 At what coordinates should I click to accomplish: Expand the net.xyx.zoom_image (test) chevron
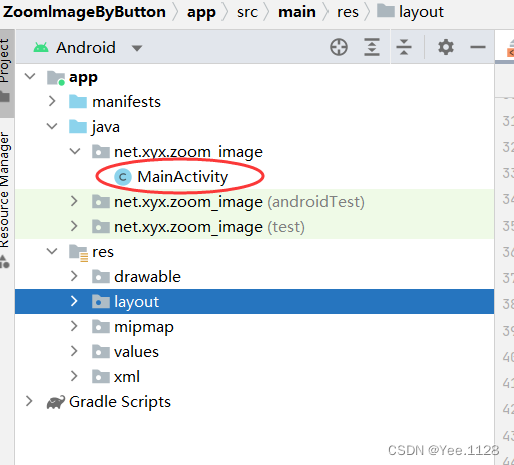(x=74, y=226)
